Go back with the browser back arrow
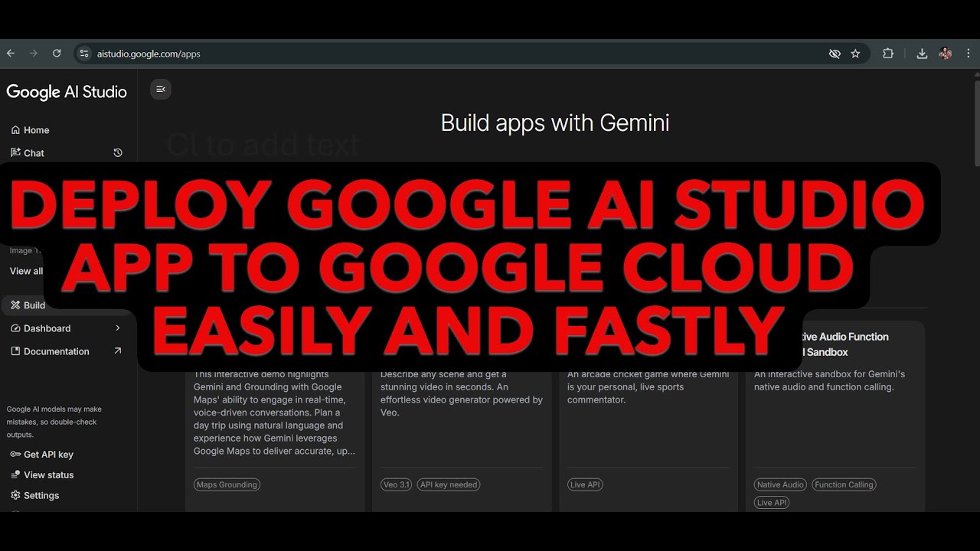 [11, 54]
